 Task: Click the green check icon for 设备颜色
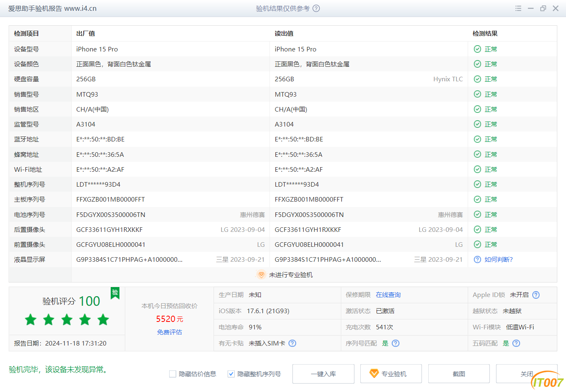[477, 64]
